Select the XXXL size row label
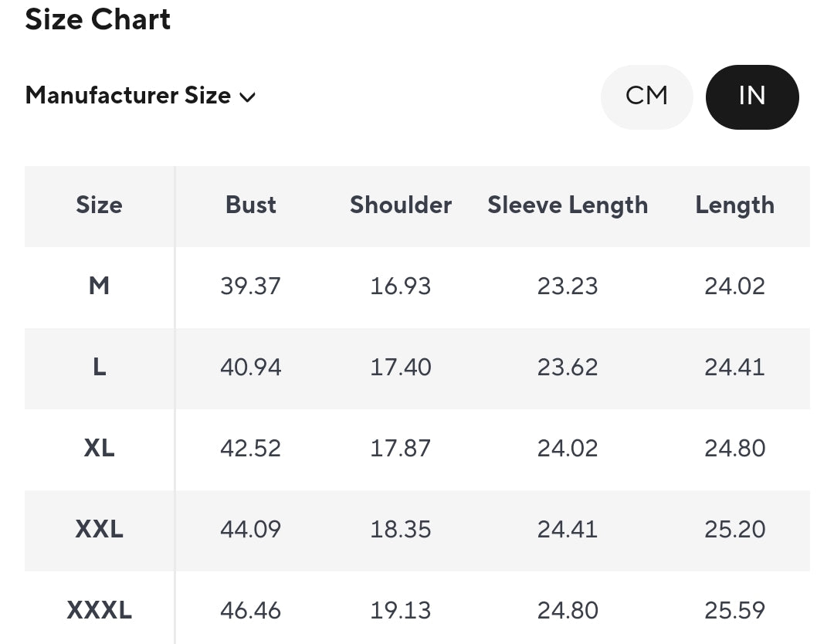 [x=99, y=611]
